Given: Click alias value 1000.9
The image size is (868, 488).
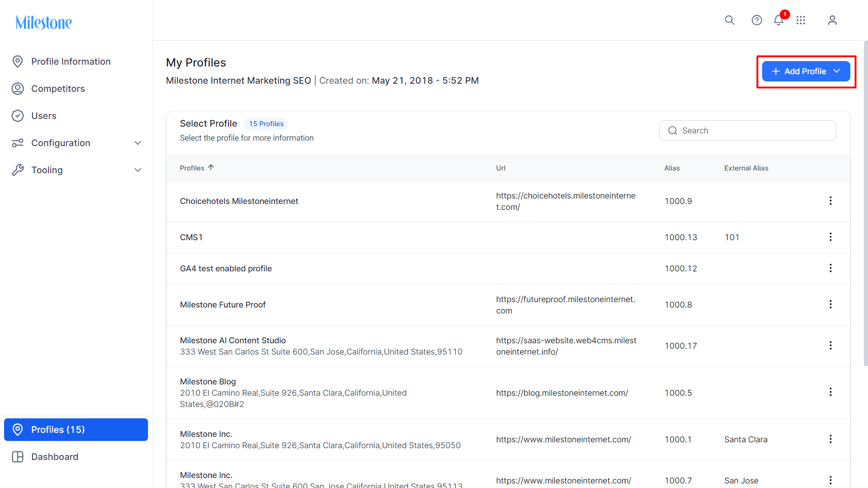Looking at the screenshot, I should pos(678,201).
